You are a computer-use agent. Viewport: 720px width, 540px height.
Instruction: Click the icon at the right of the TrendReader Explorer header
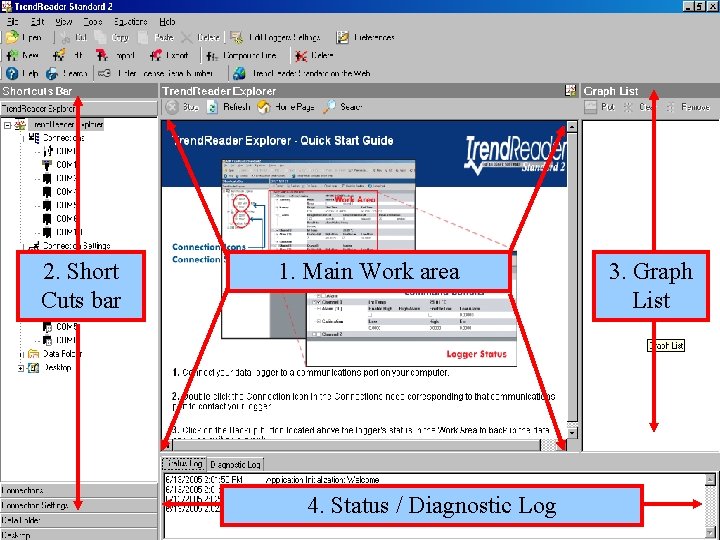[571, 90]
